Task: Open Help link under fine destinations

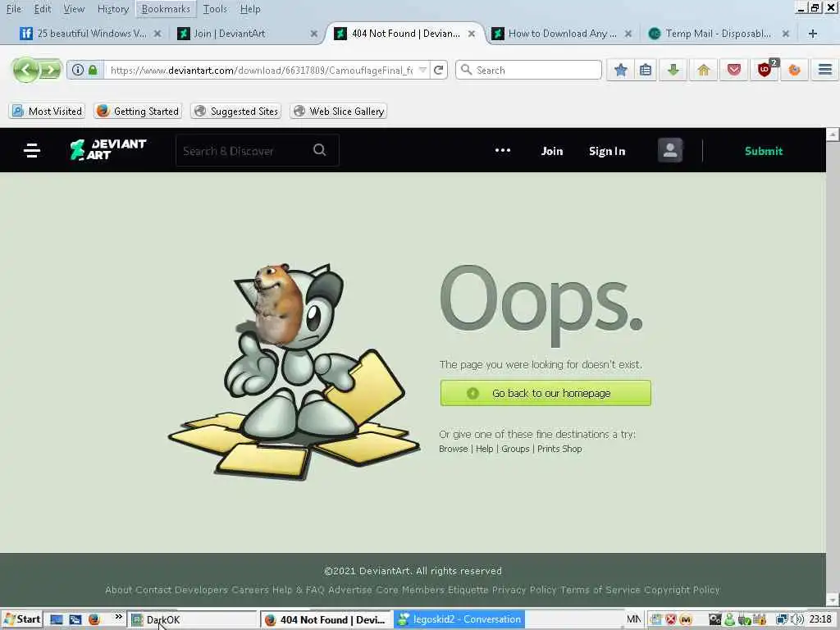Action: click(x=484, y=449)
